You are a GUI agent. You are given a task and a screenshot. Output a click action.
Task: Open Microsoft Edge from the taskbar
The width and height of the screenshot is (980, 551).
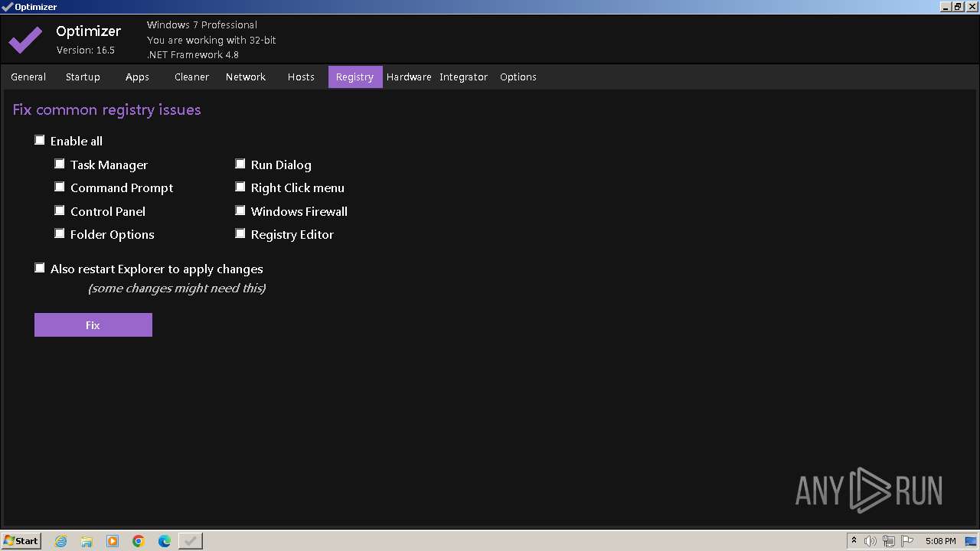pyautogui.click(x=165, y=541)
